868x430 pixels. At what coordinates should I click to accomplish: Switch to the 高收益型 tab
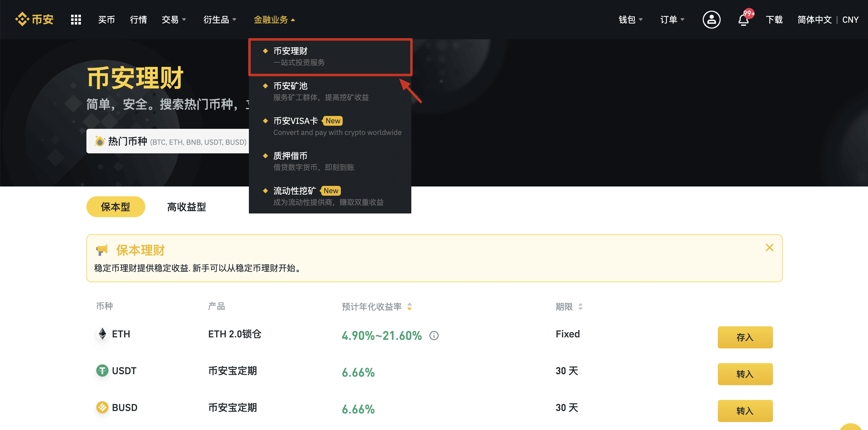coord(186,207)
